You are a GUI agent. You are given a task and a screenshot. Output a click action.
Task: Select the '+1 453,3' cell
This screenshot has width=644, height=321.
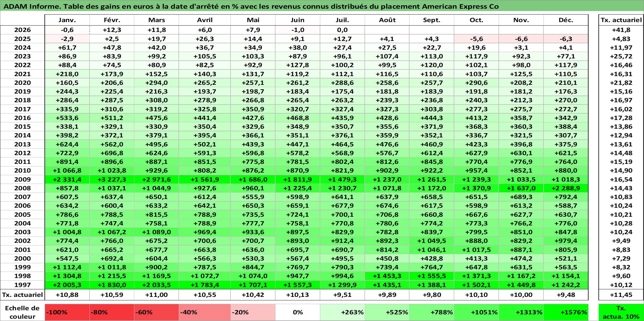pos(387,276)
